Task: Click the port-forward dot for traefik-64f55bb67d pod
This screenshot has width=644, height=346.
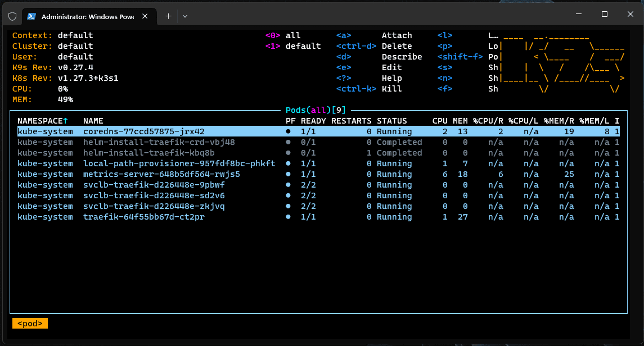Action: pyautogui.click(x=289, y=217)
